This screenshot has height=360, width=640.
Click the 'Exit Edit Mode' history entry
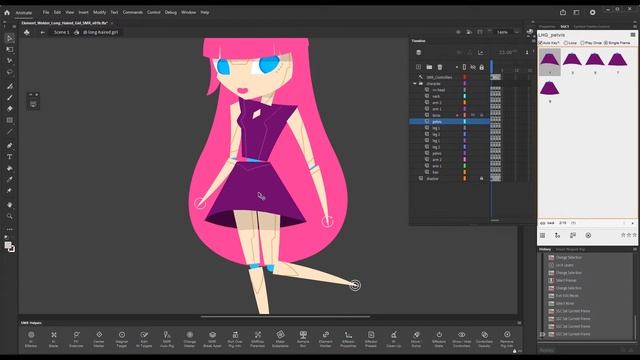[x=567, y=296]
